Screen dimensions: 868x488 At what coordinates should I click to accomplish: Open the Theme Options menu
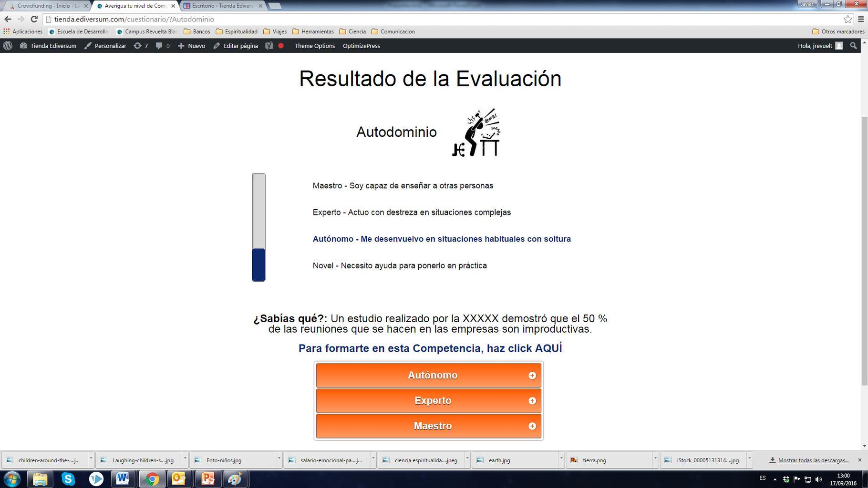coord(314,46)
